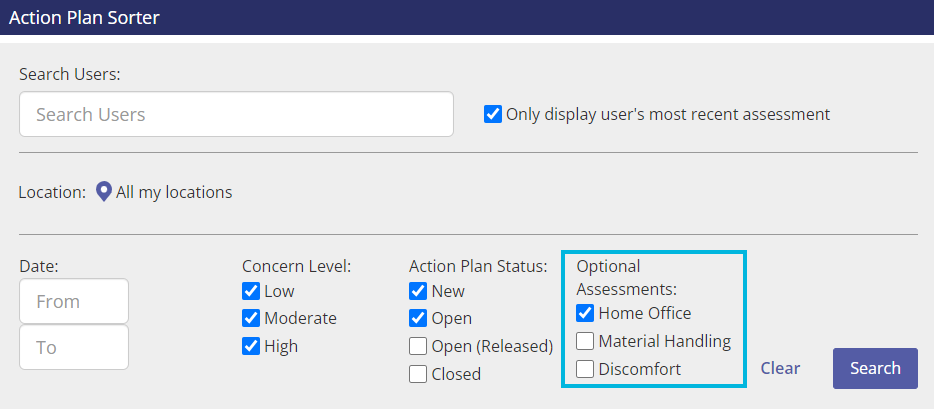Viewport: 934px width, 409px height.
Task: Uncheck Only display user's most recent assessment
Action: tap(493, 114)
